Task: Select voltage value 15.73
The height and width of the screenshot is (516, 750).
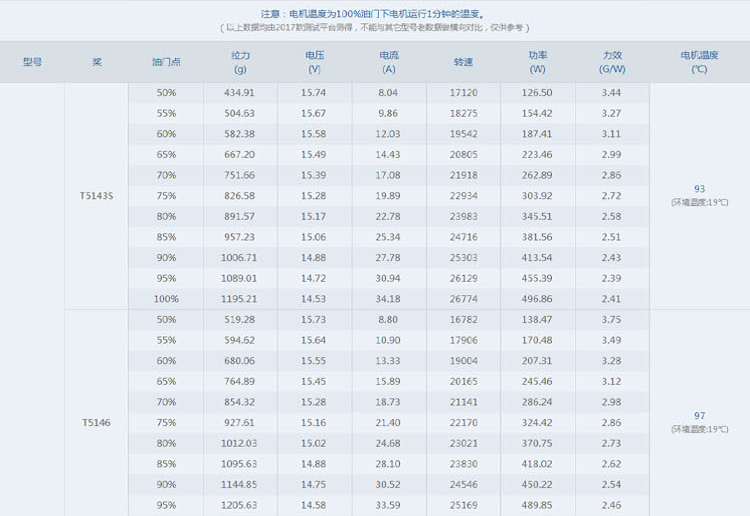Action: coord(313,319)
